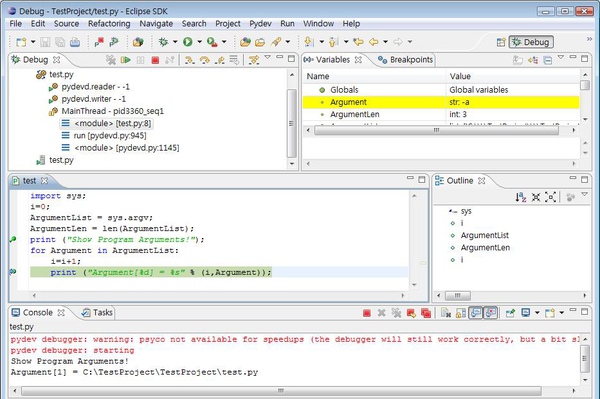Close the test editor tab

(x=44, y=181)
